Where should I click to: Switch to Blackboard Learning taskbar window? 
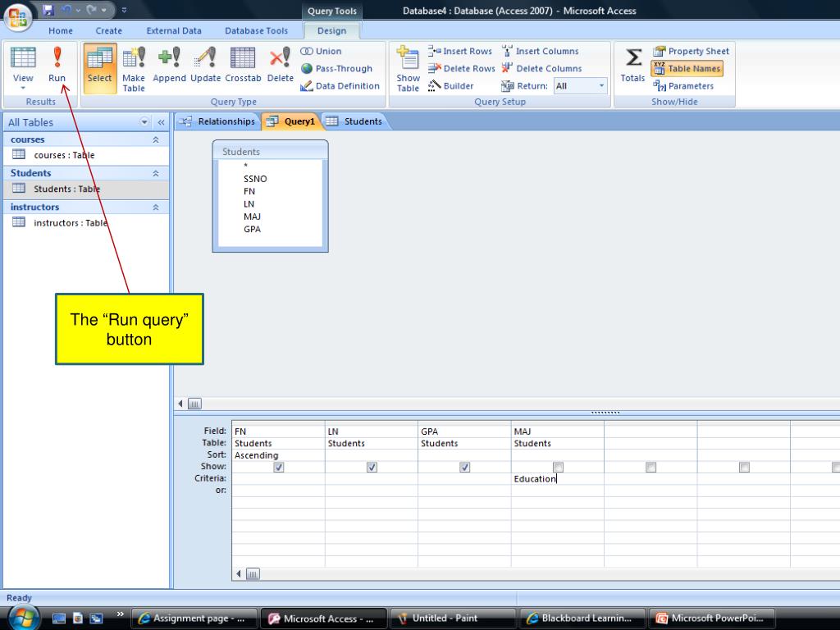point(583,619)
